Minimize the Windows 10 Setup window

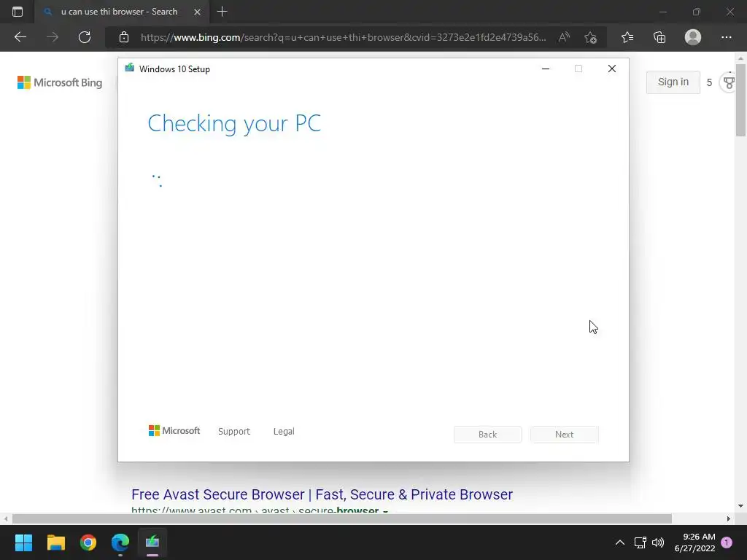[546, 69]
